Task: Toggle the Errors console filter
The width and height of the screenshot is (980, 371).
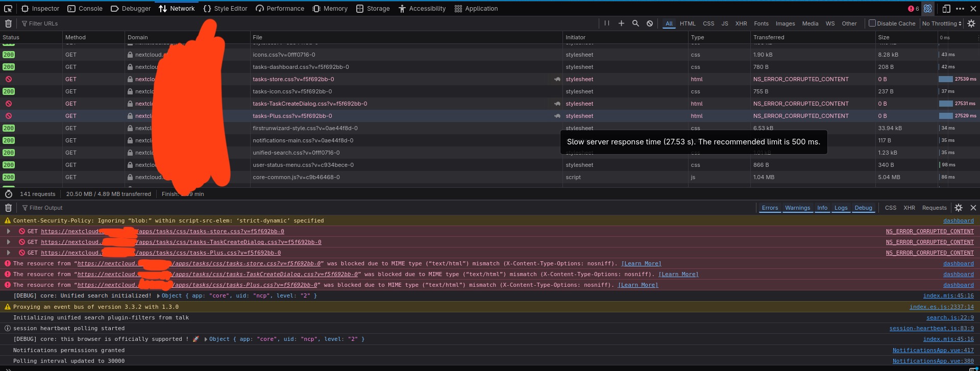Action: [770, 208]
